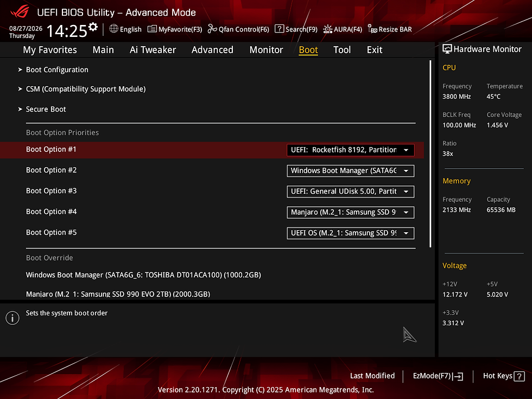Click the EzMode exit arrow icon
Screen dimensions: 532x399
[x=458, y=376]
